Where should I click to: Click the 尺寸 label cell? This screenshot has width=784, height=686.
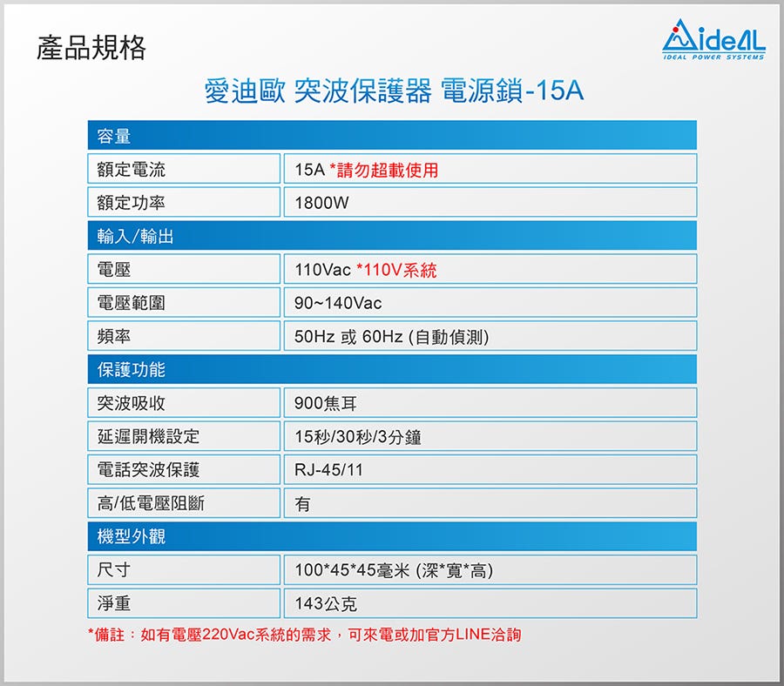[x=184, y=570]
